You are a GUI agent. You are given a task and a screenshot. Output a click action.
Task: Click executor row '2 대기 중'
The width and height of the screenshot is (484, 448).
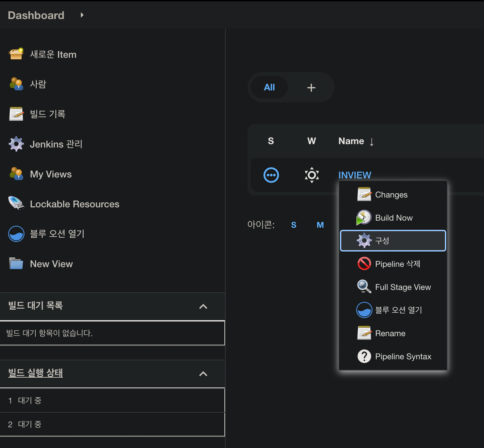(x=112, y=424)
